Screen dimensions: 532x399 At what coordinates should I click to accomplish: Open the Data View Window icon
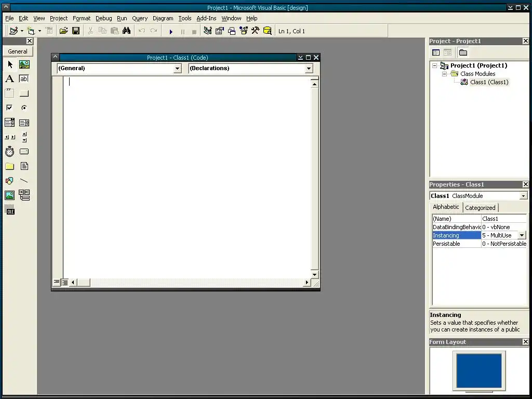268,31
